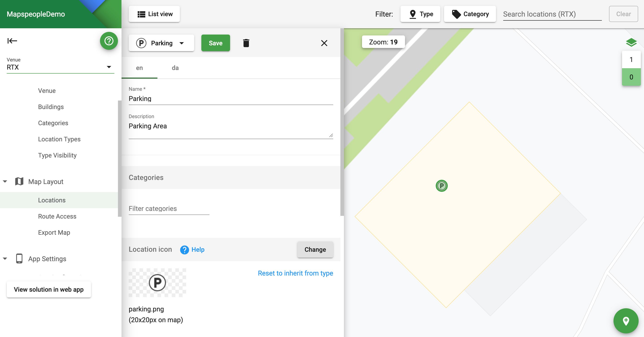Screen dimensions: 644x337
Task: Delete the location using the trash icon
Action: tap(246, 43)
